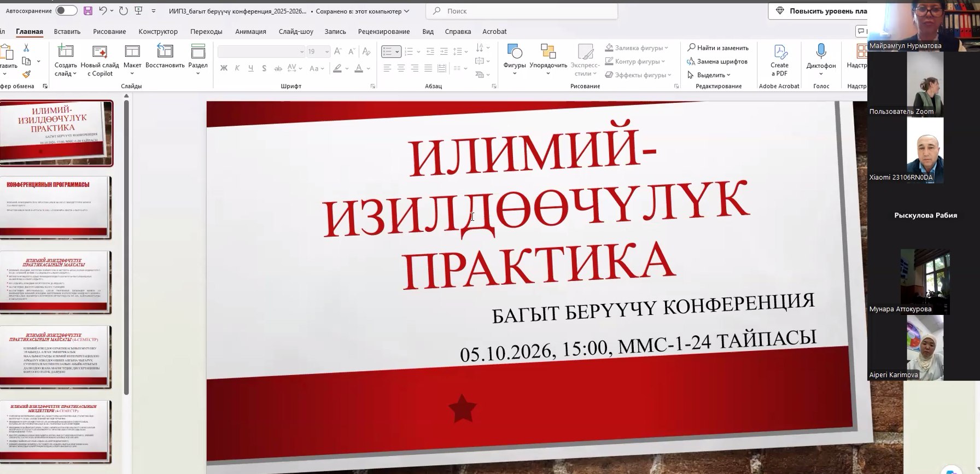
Task: Toggle the Автосохранение switch
Action: point(67,11)
